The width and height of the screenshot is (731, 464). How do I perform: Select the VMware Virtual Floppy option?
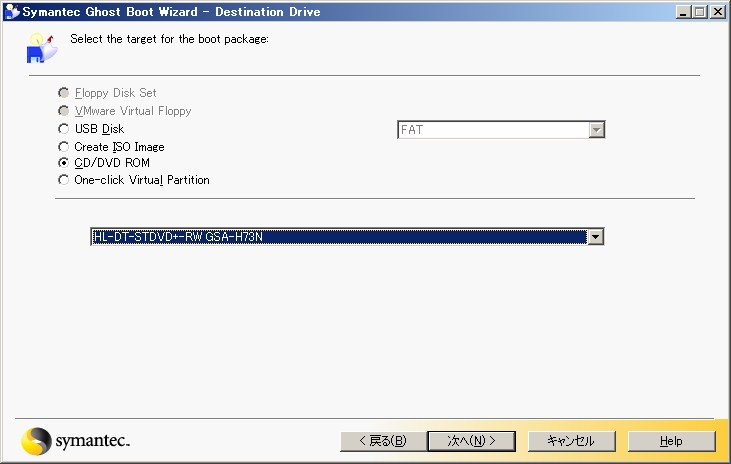coord(64,111)
